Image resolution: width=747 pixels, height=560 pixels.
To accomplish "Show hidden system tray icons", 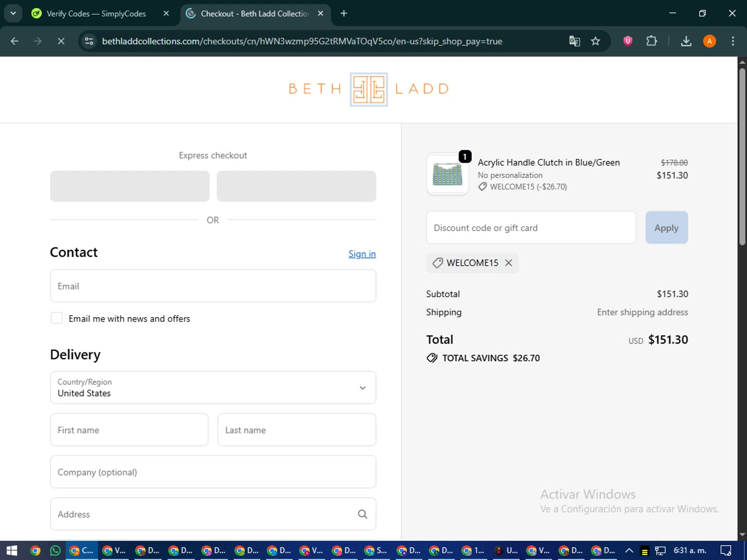I will [629, 551].
